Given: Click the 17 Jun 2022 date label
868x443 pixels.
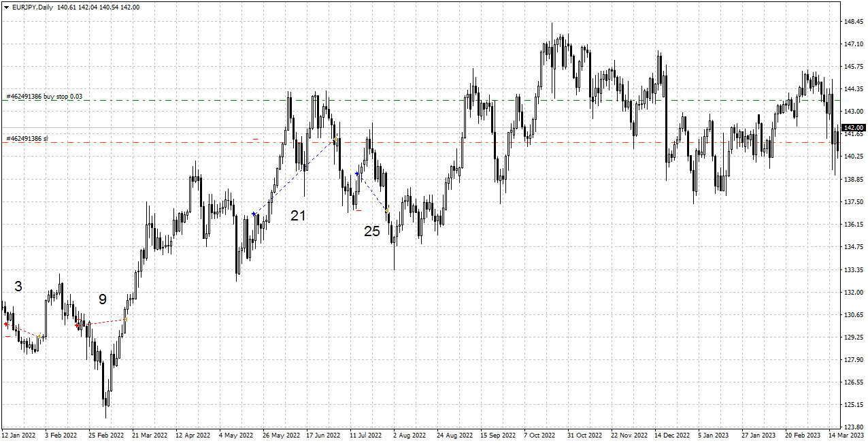Looking at the screenshot, I should point(324,435).
